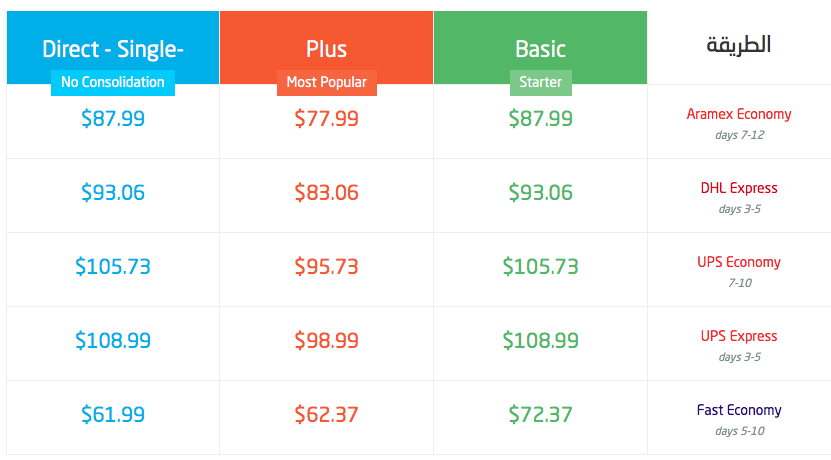Select the Plus plan header
The image size is (831, 460).
[326, 49]
